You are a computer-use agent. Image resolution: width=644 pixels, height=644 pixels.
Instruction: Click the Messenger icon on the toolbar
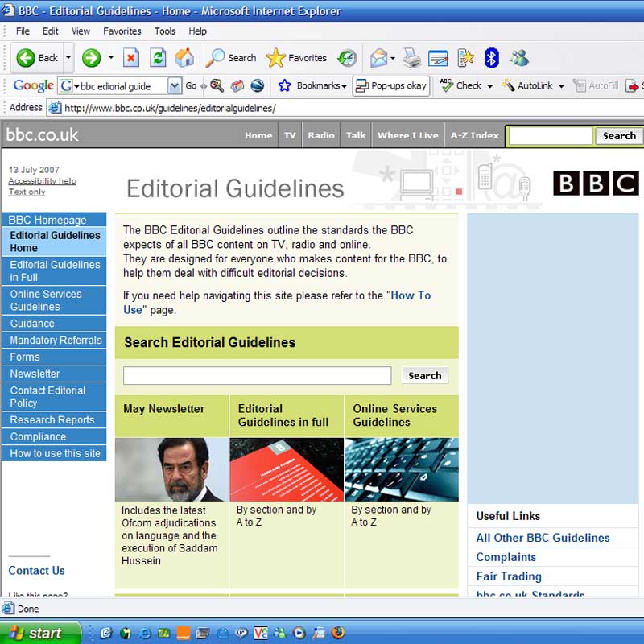click(519, 58)
